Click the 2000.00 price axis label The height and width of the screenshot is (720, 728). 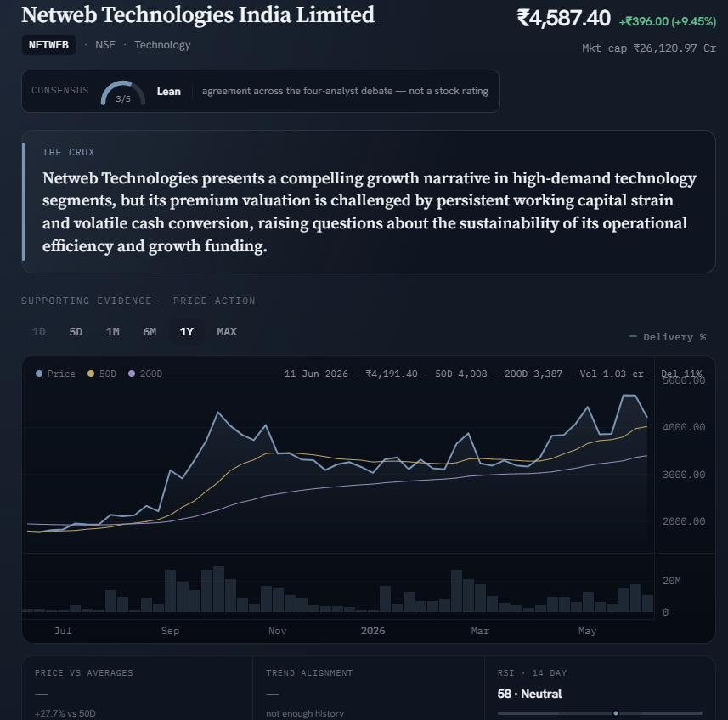coord(684,521)
